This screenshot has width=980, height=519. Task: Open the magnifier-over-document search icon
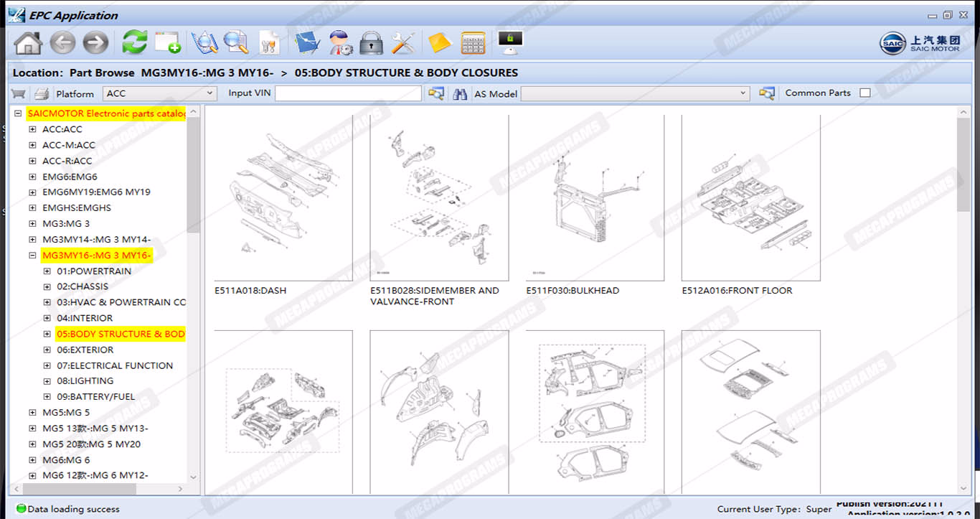click(235, 42)
